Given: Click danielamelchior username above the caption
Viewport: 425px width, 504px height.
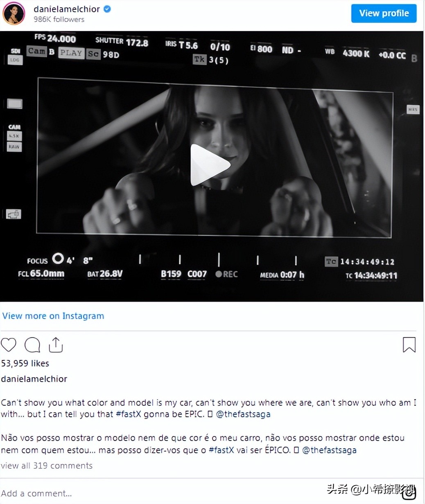Looking at the screenshot, I should click(34, 379).
